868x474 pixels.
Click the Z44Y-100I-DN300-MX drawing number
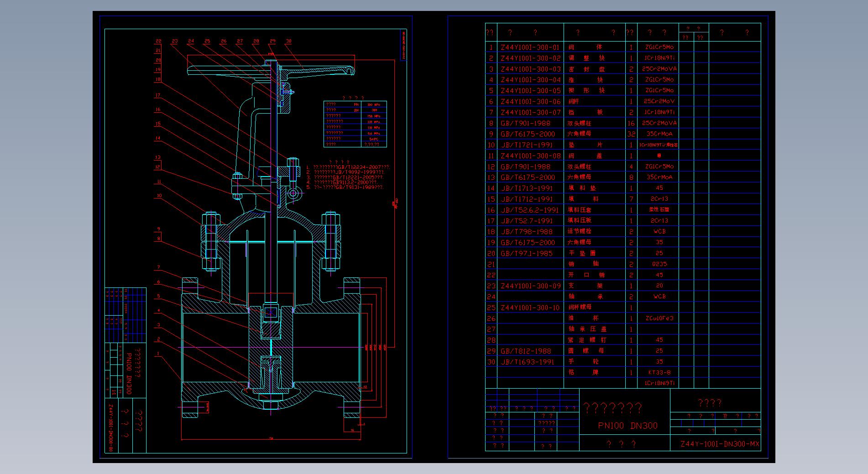click(x=720, y=444)
